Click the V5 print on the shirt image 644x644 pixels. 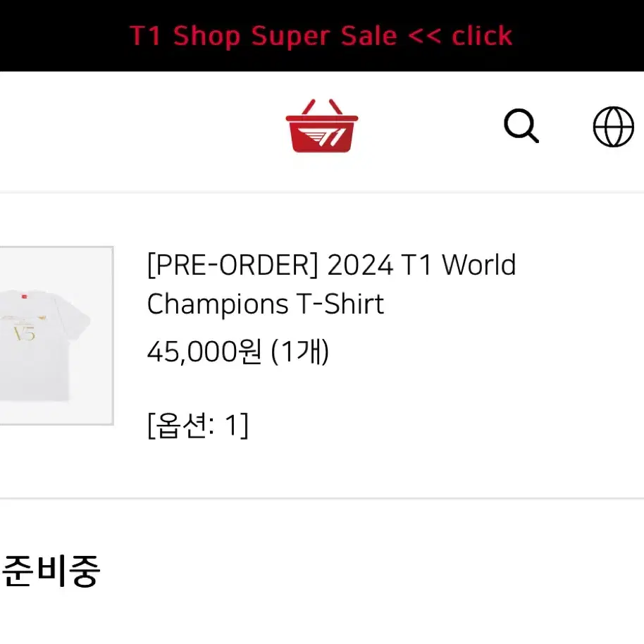25,333
